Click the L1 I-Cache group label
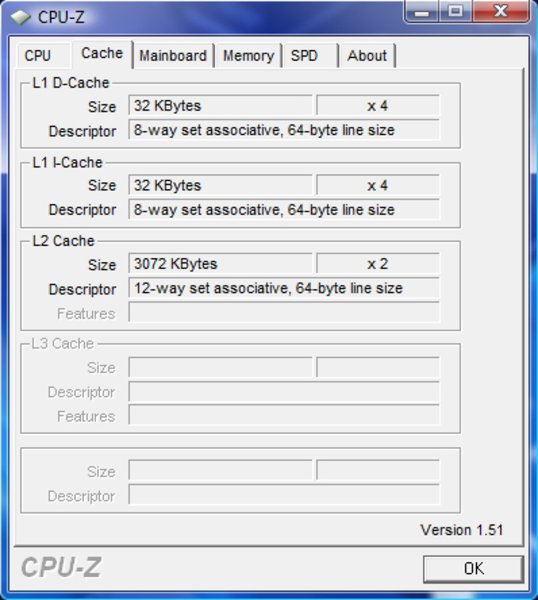 pos(67,163)
